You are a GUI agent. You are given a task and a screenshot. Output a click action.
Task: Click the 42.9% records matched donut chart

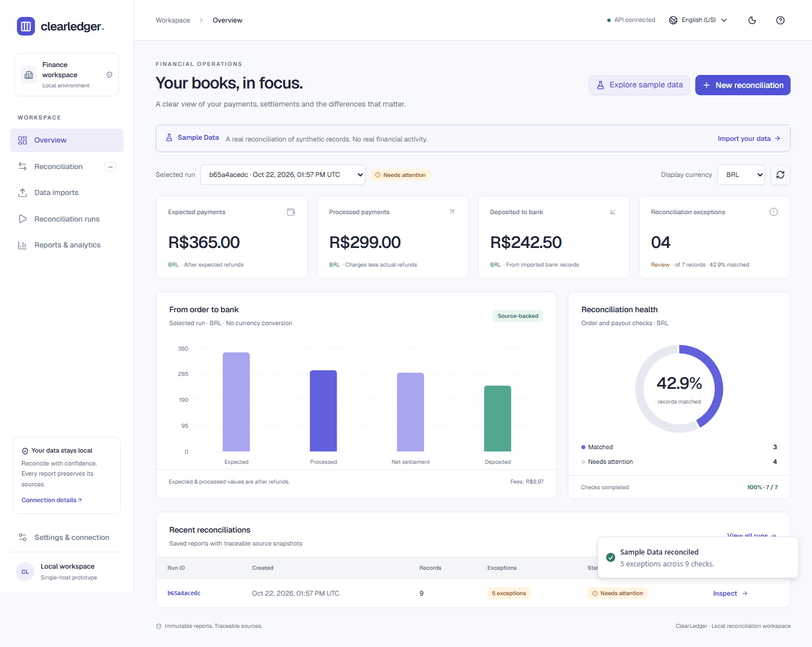pyautogui.click(x=679, y=389)
